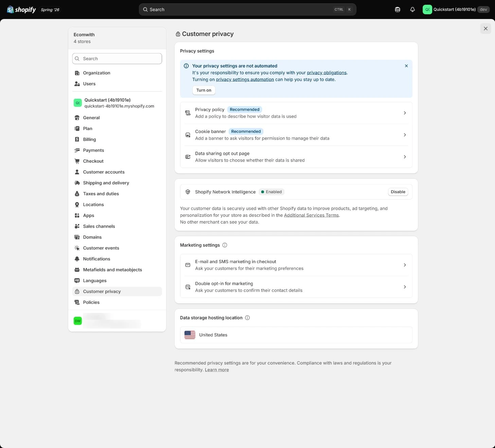Select Shipping and delivery menu label

point(106,183)
